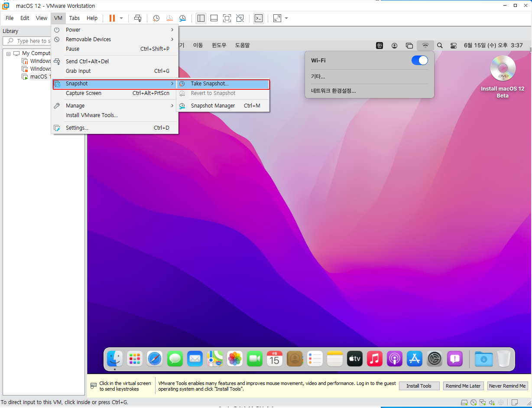The height and width of the screenshot is (408, 532).
Task: Open the 윈도우 menu in macOS
Action: [x=219, y=45]
